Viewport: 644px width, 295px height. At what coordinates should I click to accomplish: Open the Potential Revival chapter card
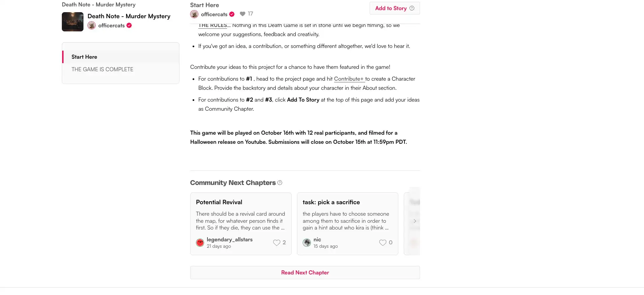pos(241,216)
